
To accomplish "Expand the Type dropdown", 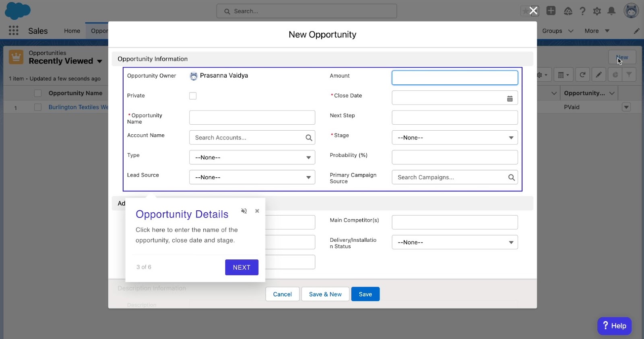I will pyautogui.click(x=252, y=157).
